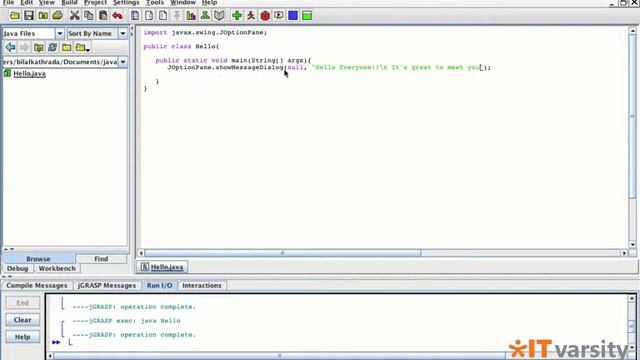Click the editor horizontal scrollbar
640x360 pixels.
tap(282, 253)
